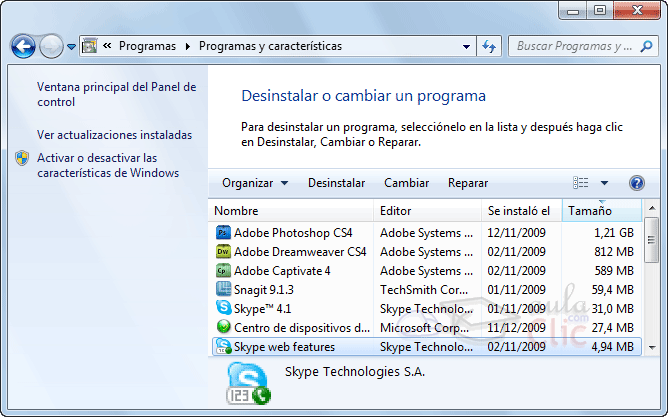Open the address bar history dropdown
The image size is (668, 417).
467,46
